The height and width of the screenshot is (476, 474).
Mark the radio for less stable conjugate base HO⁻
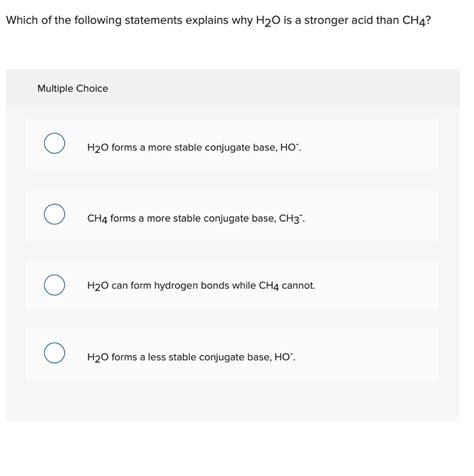coord(54,353)
